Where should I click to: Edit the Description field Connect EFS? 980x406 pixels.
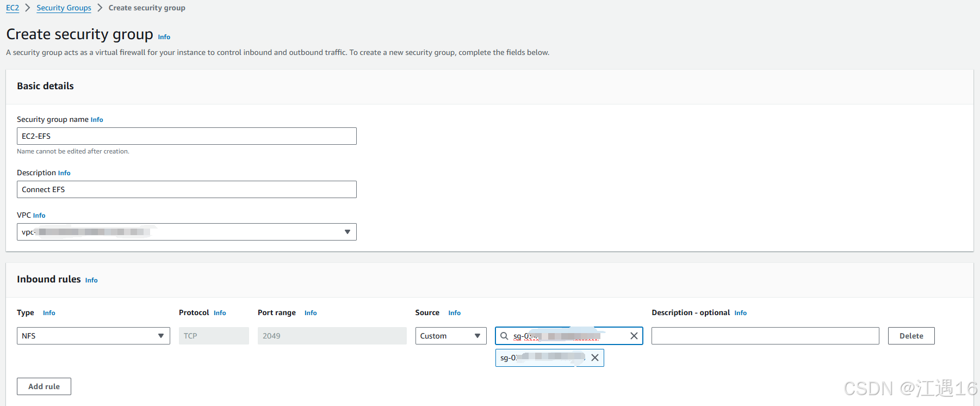click(187, 189)
